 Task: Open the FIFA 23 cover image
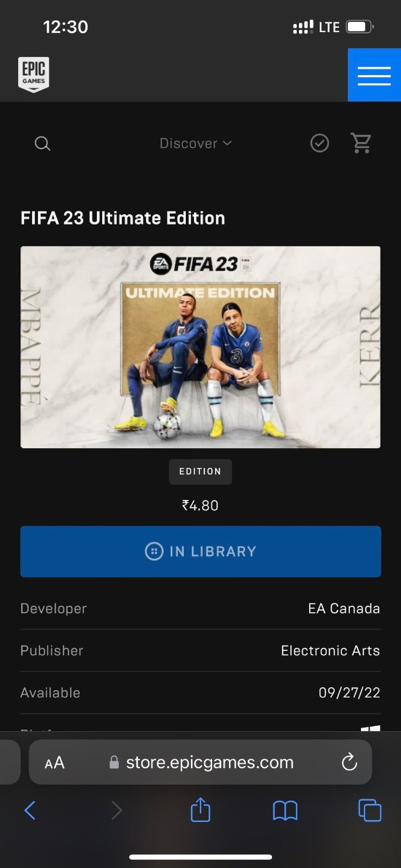tap(200, 347)
